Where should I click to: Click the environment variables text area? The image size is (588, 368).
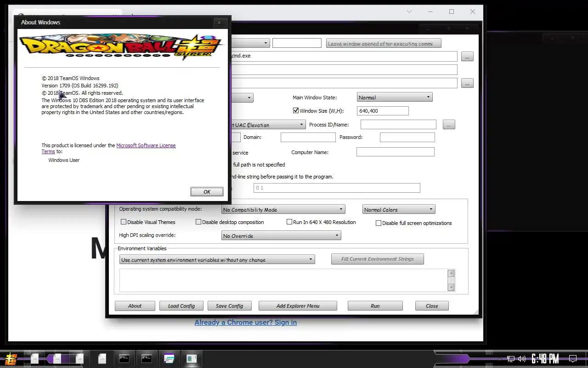(x=283, y=280)
